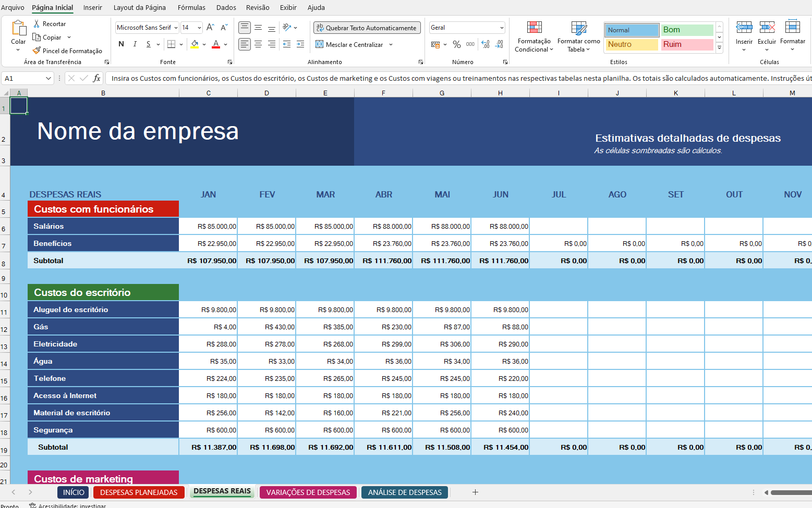Apply the Bom green cell style
812x508 pixels.
click(687, 30)
